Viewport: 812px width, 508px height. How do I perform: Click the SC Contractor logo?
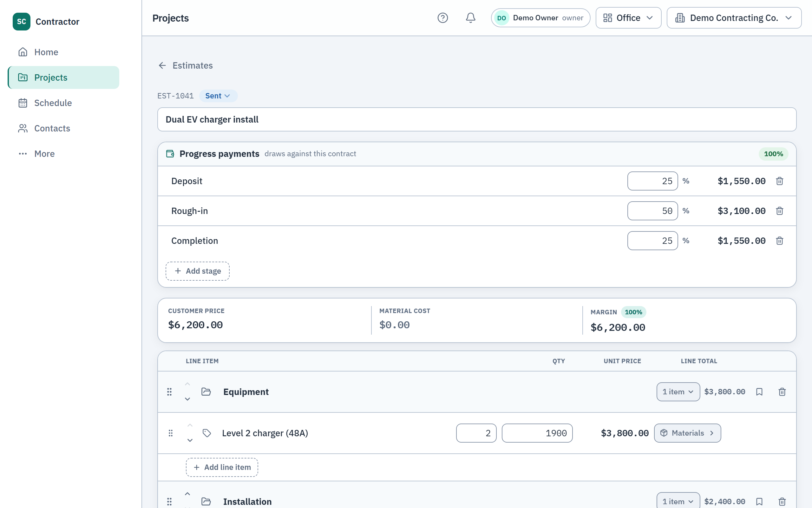point(22,22)
